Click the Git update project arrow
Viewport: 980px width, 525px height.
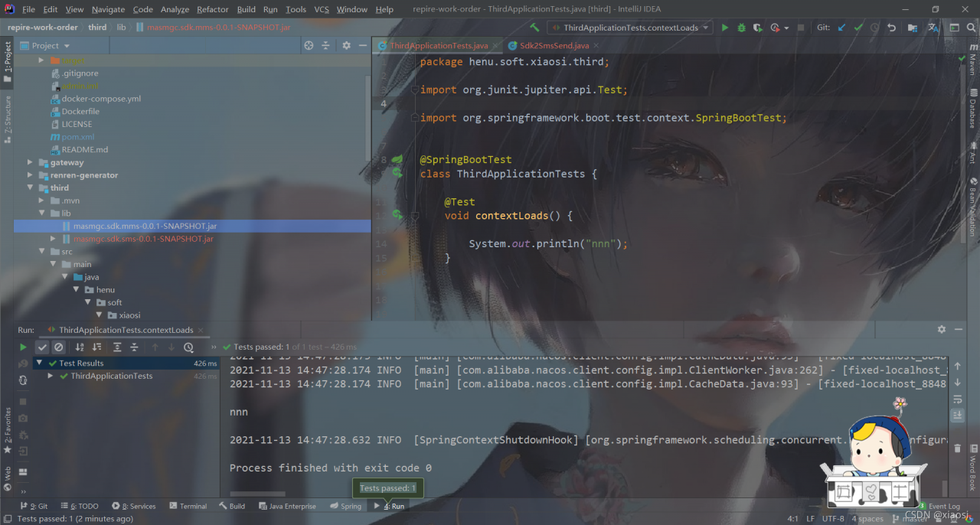tap(842, 28)
